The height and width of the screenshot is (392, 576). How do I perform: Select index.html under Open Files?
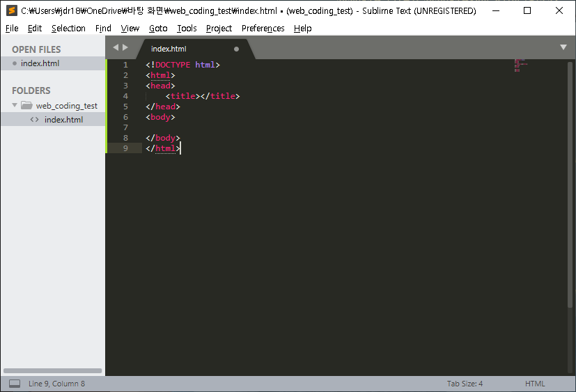pyautogui.click(x=53, y=63)
